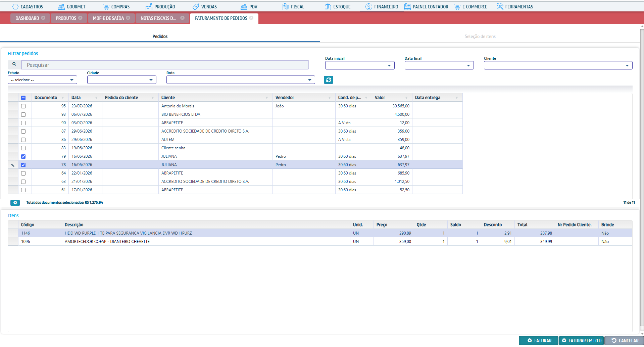This screenshot has width=644, height=347.
Task: Toggle the select-all header checkbox
Action: [23, 98]
